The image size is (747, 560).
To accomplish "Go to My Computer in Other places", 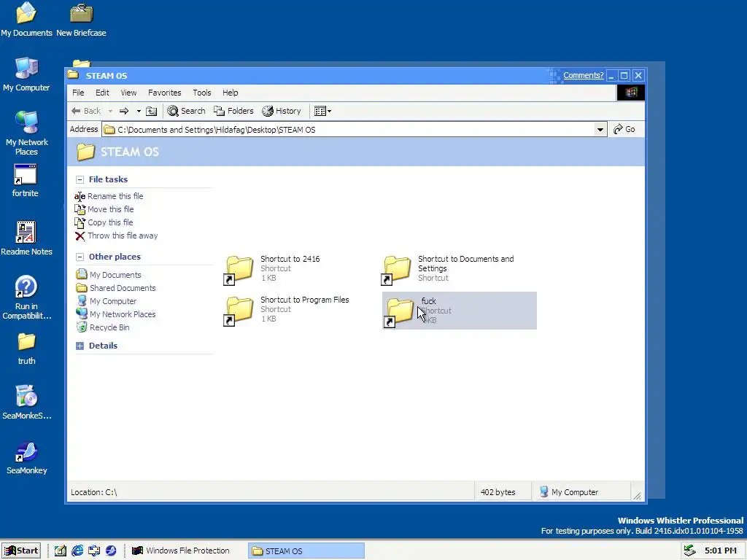I will tap(107, 301).
